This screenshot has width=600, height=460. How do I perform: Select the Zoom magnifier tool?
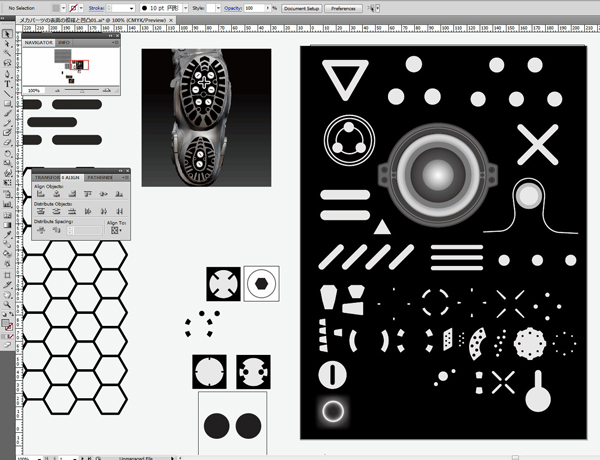point(8,302)
